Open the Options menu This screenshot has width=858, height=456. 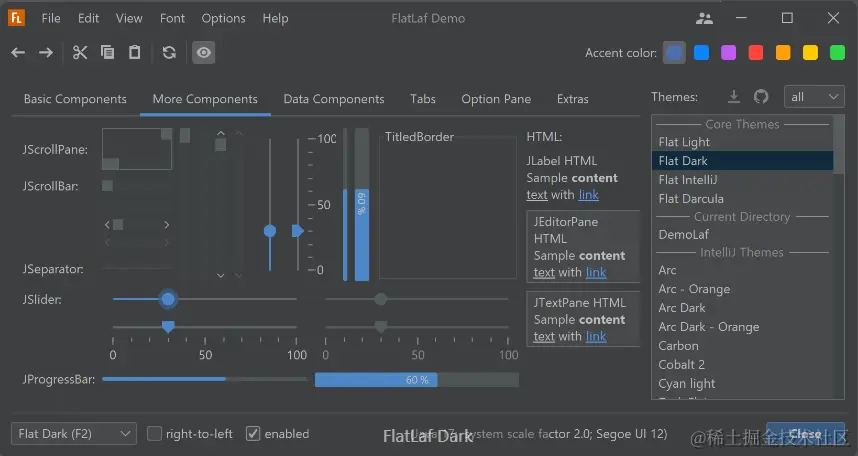coord(223,19)
